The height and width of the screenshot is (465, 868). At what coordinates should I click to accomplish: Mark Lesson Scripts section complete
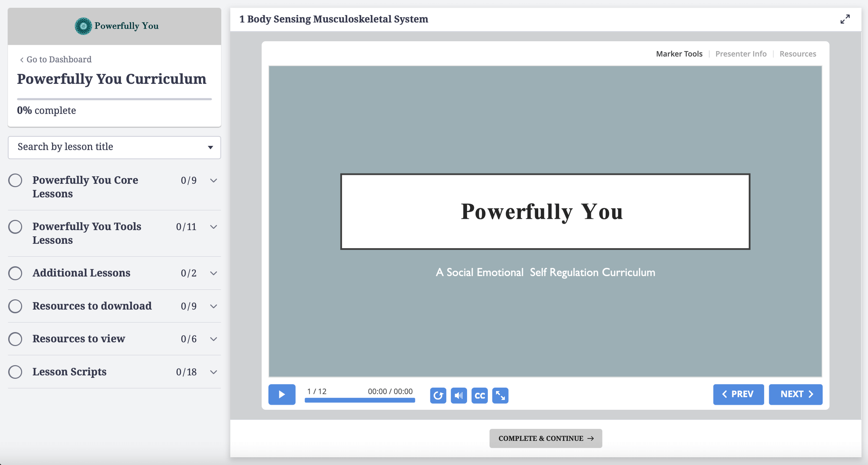(15, 372)
